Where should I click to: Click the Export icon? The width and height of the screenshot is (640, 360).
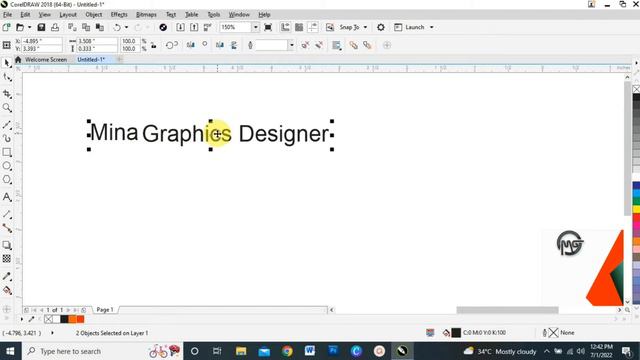click(194, 27)
